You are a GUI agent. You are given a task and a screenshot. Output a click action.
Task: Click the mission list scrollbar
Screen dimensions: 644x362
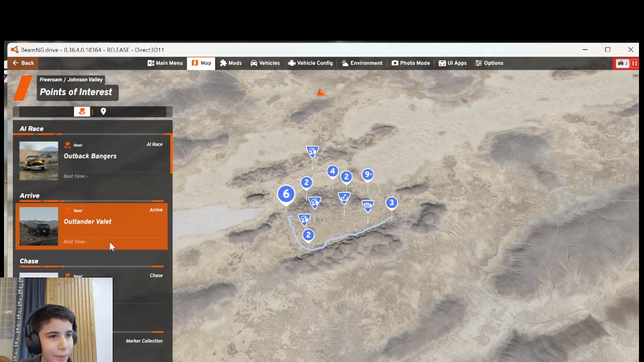tap(172, 153)
